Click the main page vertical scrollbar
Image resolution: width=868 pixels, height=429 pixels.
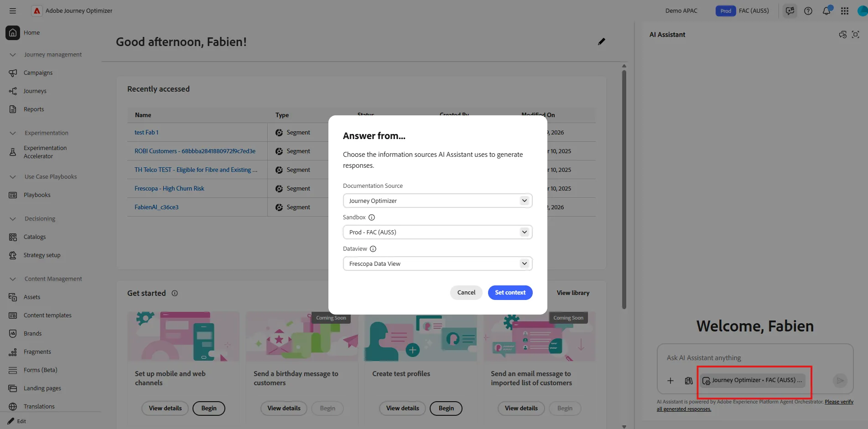[x=624, y=189]
